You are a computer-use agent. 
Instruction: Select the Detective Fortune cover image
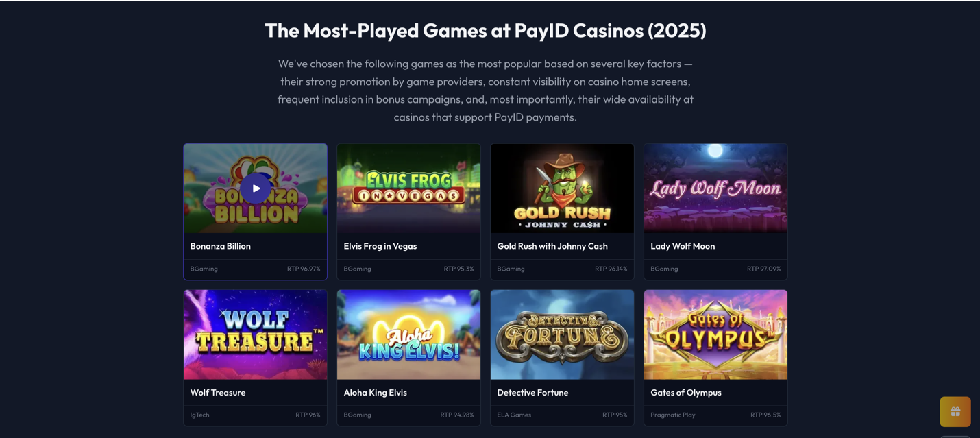pos(562,334)
